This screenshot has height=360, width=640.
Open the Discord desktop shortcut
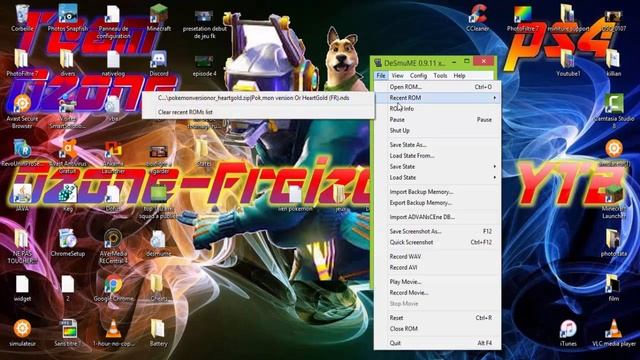point(159,63)
